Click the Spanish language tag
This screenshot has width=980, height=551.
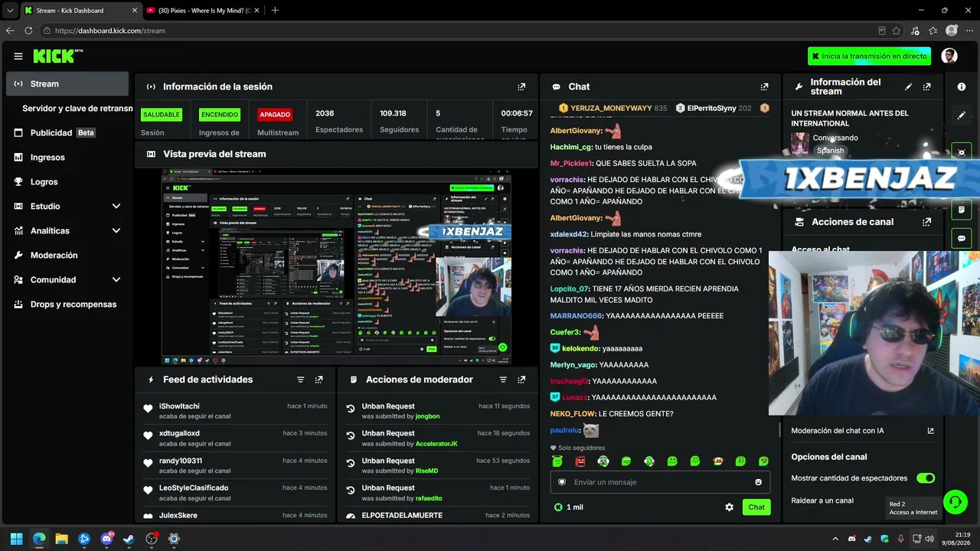[x=830, y=151]
